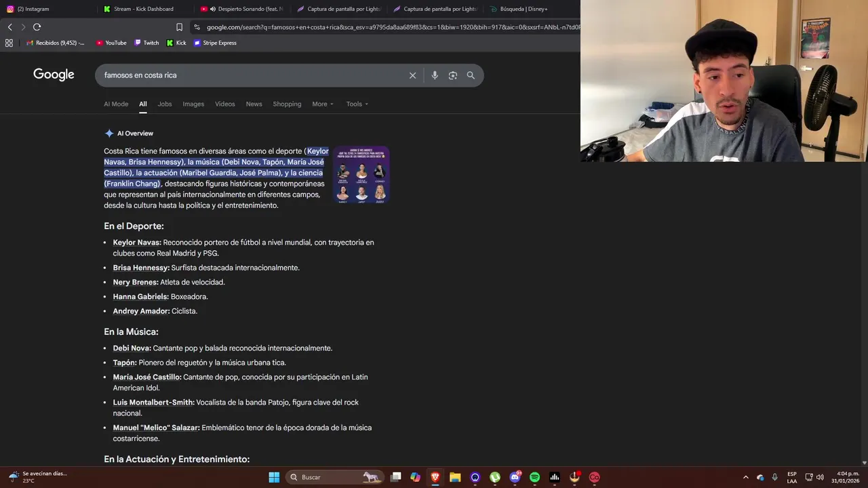Start voice search with the microphone icon
The width and height of the screenshot is (868, 488).
(435, 75)
